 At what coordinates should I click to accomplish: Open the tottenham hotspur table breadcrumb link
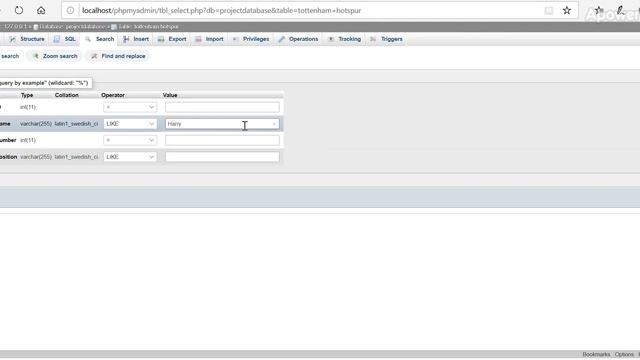pos(149,27)
